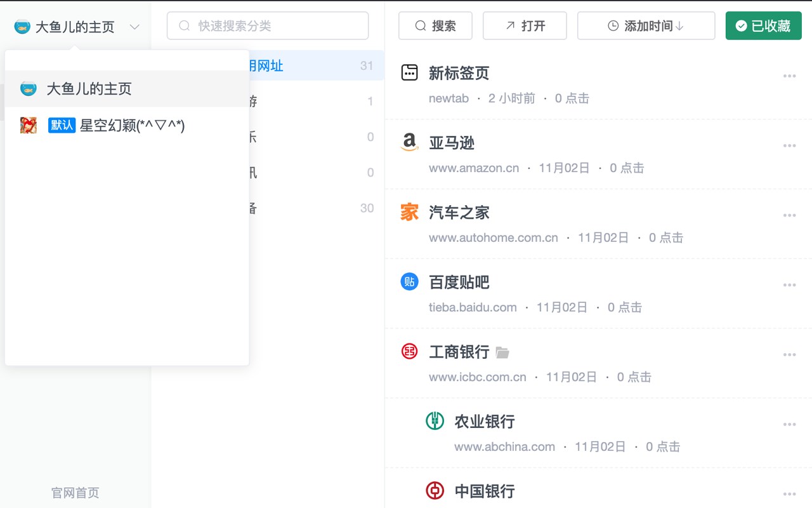Click the fish avatar in the top header

click(x=22, y=27)
